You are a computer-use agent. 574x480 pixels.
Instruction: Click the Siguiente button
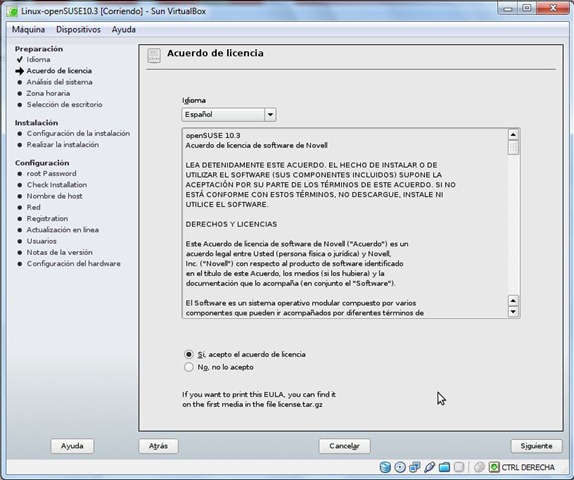pyautogui.click(x=536, y=446)
